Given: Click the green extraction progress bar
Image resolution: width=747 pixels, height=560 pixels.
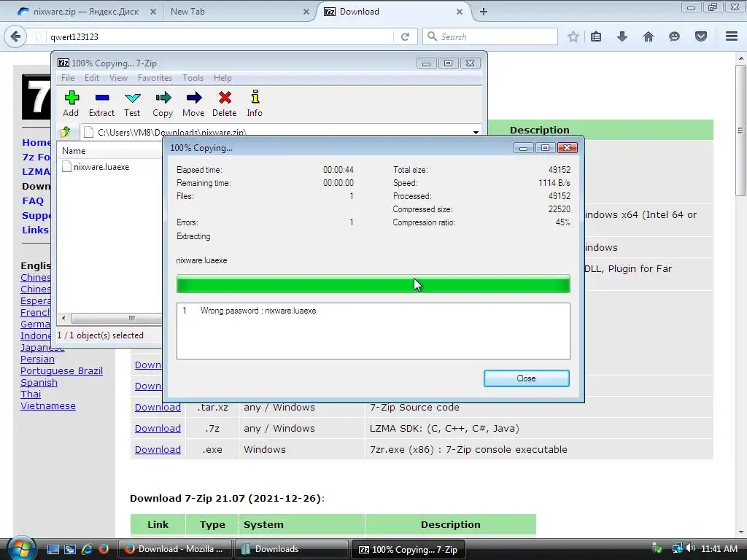Looking at the screenshot, I should click(373, 284).
